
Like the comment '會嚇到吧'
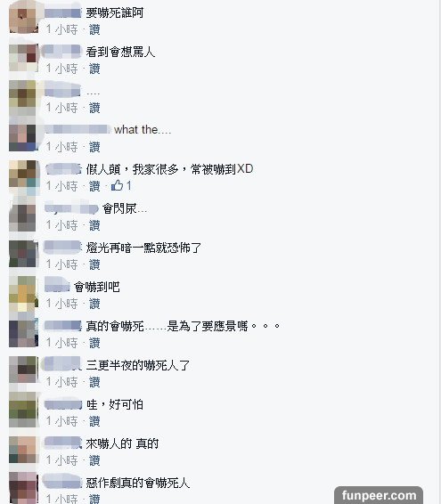[x=94, y=304]
